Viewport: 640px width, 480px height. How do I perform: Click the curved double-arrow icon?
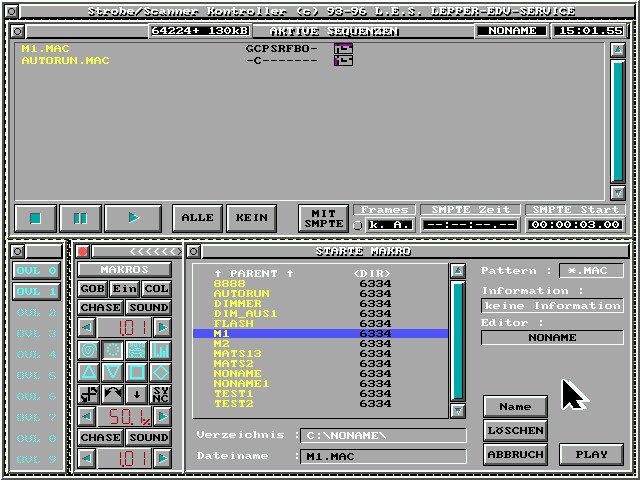[113, 394]
